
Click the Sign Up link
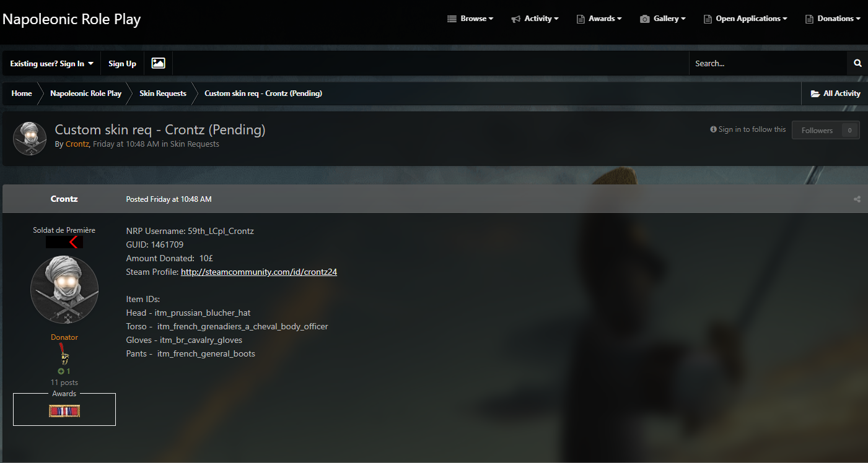(x=123, y=63)
